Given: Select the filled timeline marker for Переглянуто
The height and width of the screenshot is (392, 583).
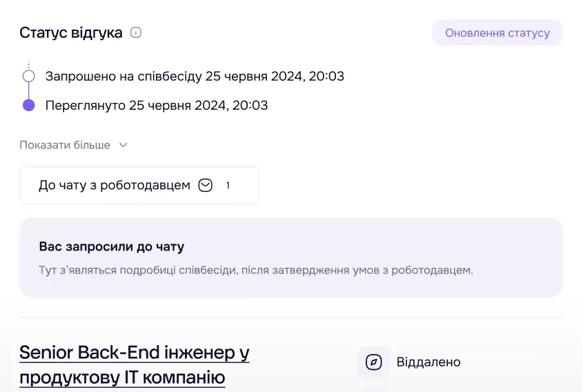Looking at the screenshot, I should [x=28, y=106].
